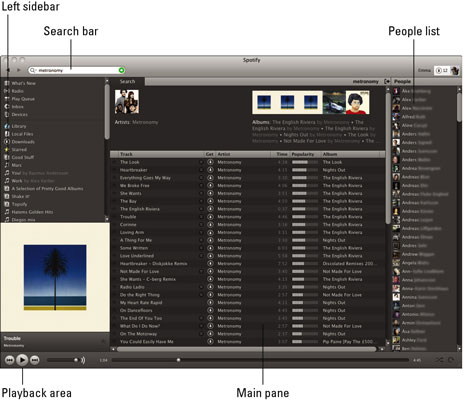Click the green clear button in the search bar
The image size is (463, 400).
(x=122, y=70)
